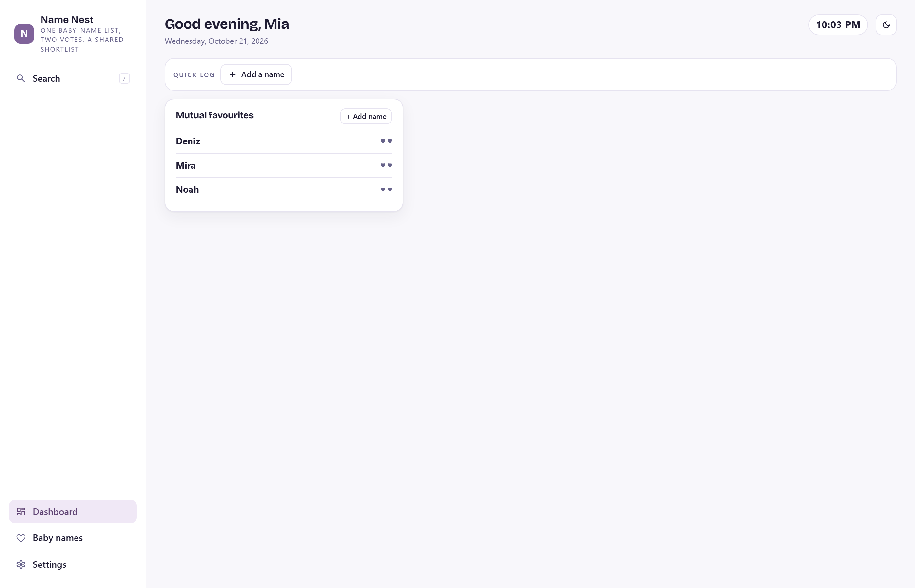Click Add name in Mutual favourites card
The height and width of the screenshot is (588, 915).
[366, 116]
